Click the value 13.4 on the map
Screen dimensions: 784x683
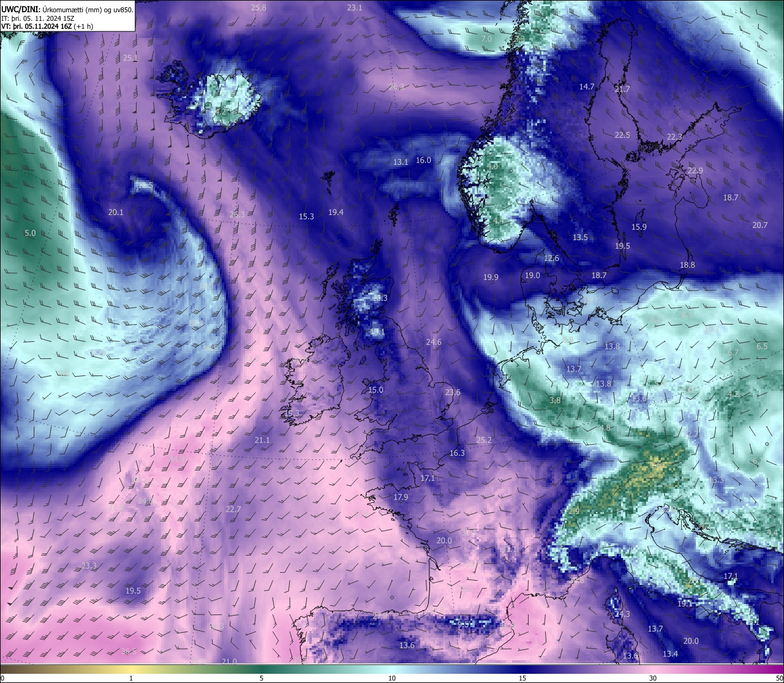tap(670, 654)
